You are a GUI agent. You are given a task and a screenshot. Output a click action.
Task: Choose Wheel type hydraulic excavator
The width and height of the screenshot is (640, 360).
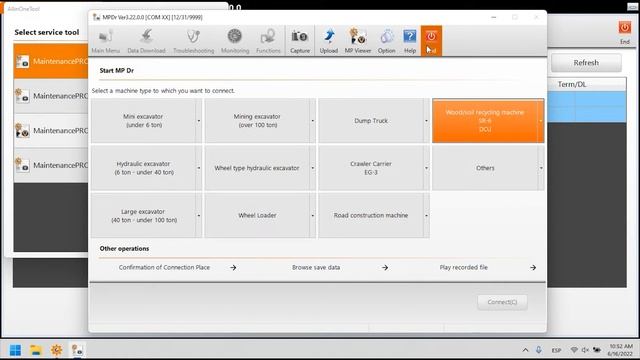click(257, 168)
